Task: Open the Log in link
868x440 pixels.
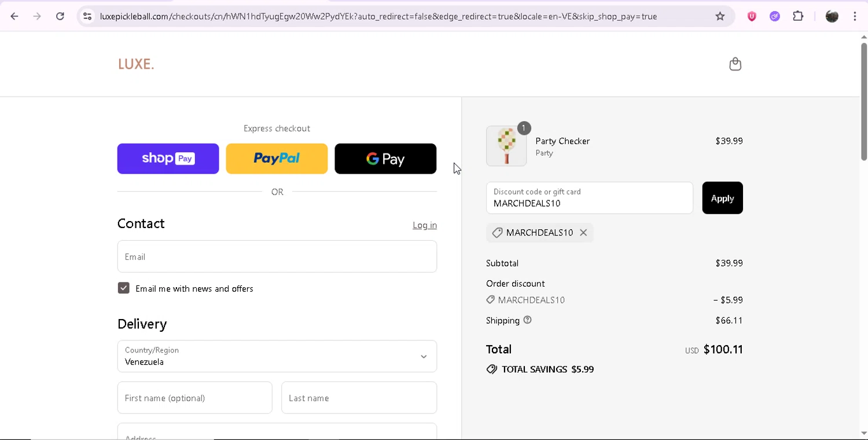Action: [425, 225]
